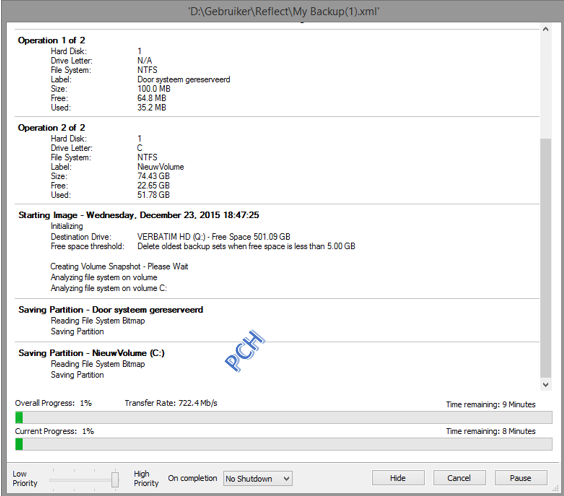Click the VERBATIM HD destination drive text
564x496 pixels.
click(x=214, y=237)
